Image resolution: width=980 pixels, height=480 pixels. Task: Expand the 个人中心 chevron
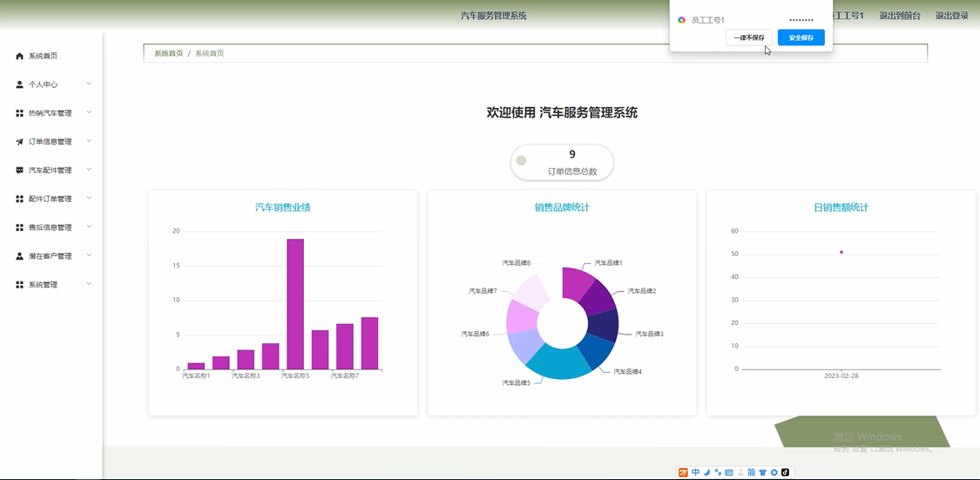click(90, 84)
